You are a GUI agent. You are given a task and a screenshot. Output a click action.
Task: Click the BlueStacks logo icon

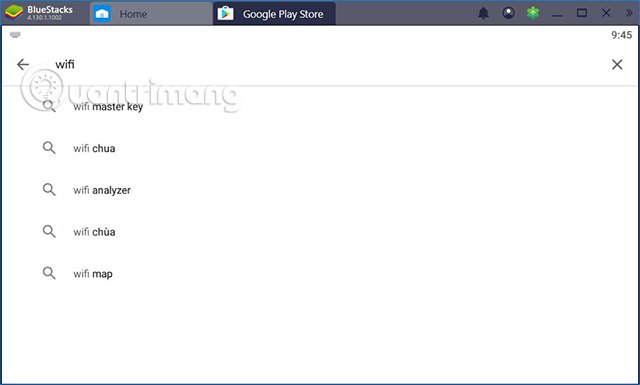click(13, 13)
